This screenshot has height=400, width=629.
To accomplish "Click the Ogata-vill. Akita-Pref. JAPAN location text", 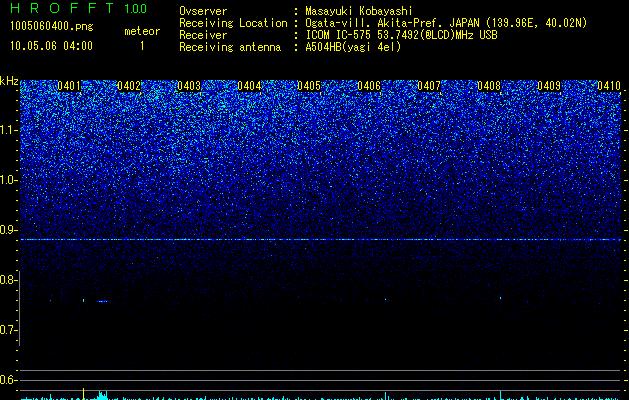I will [446, 23].
